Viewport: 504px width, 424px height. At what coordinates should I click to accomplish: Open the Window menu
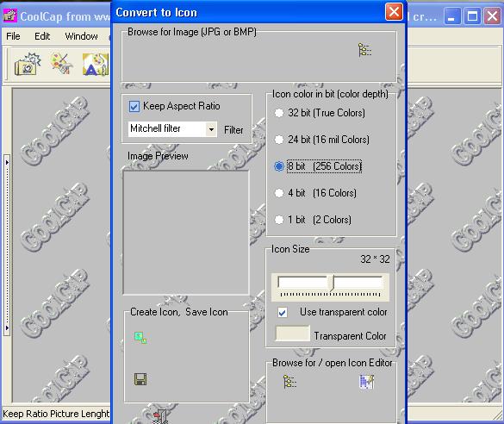click(81, 36)
